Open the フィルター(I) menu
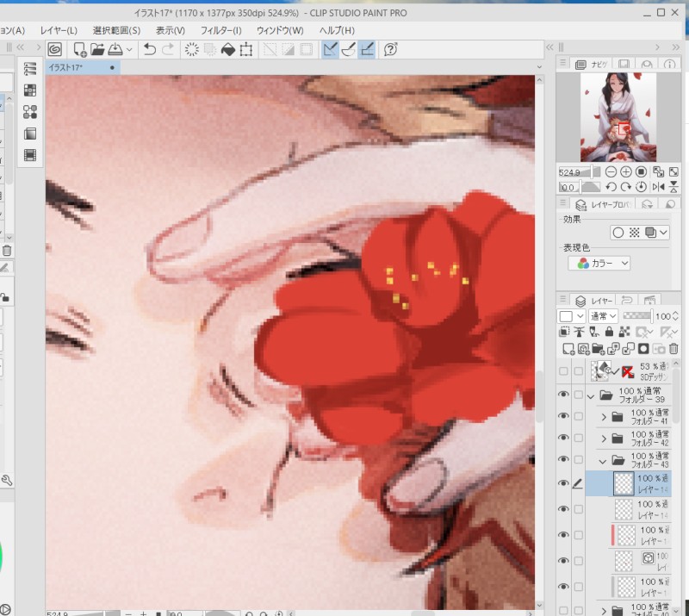 point(221,30)
